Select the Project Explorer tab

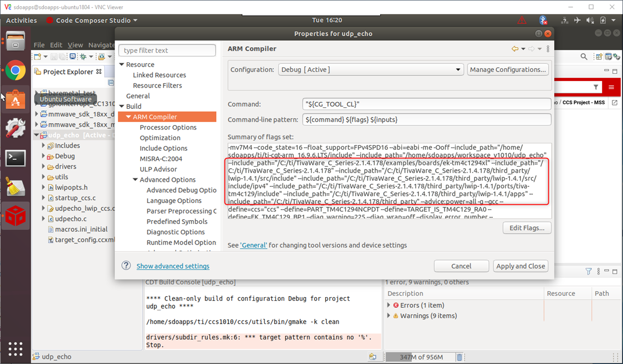[68, 72]
